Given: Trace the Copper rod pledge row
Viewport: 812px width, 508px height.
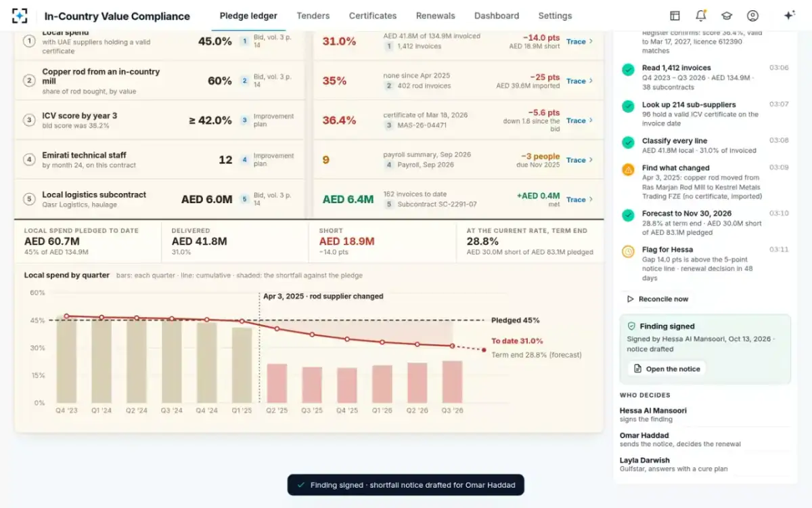Looking at the screenshot, I should click(x=580, y=81).
